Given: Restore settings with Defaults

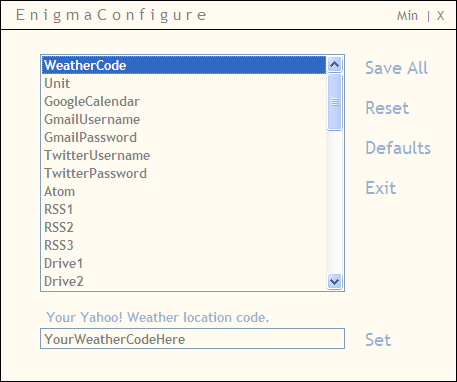Looking at the screenshot, I should pos(398,148).
